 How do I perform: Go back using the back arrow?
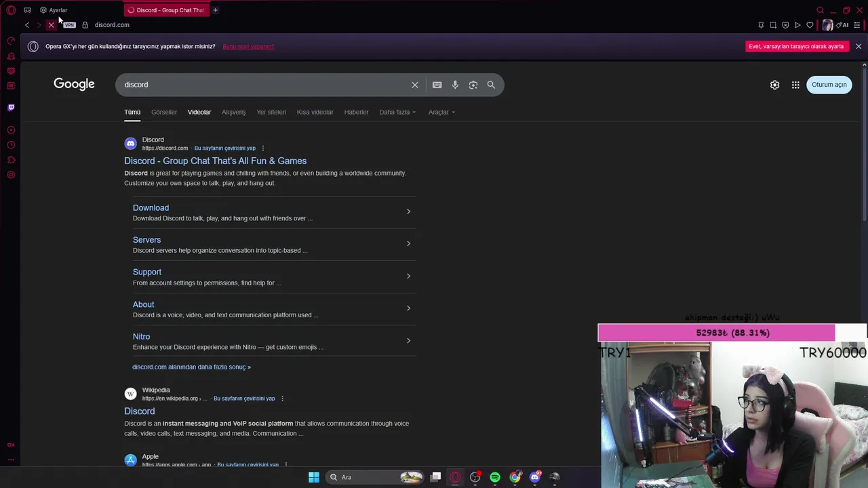pos(27,25)
